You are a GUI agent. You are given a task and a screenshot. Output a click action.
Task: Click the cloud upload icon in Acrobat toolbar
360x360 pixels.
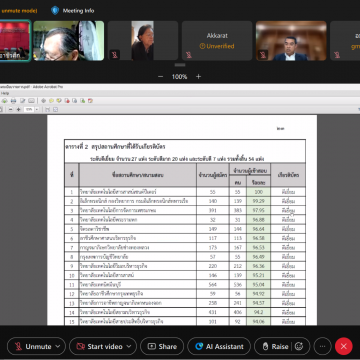tap(4, 101)
